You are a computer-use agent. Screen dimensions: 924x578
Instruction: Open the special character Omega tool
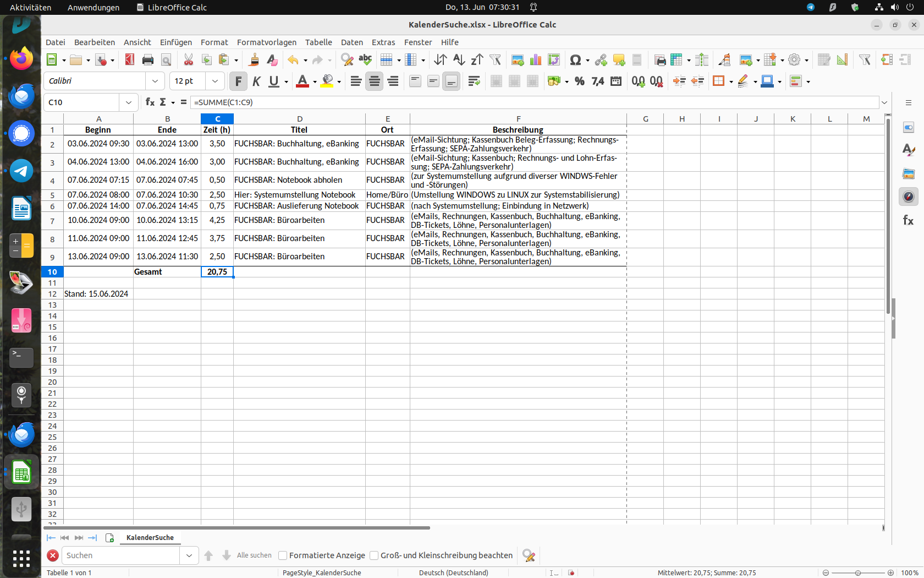pos(575,60)
